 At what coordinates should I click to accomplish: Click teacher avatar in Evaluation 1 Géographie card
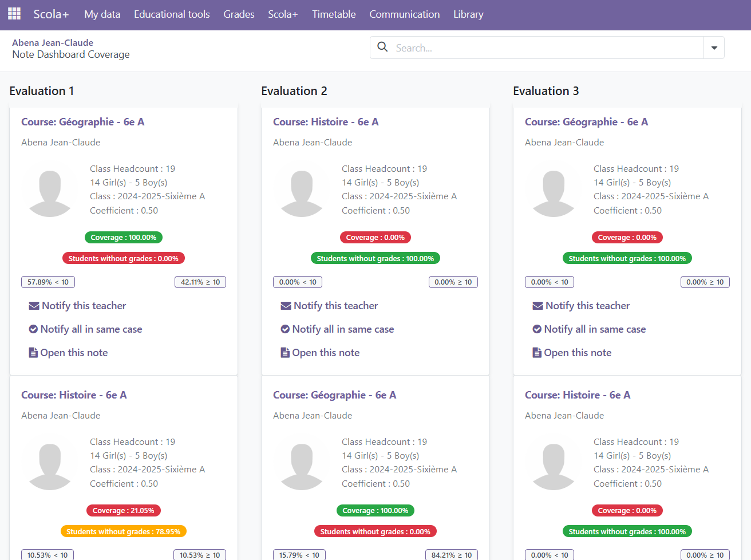pyautogui.click(x=50, y=190)
